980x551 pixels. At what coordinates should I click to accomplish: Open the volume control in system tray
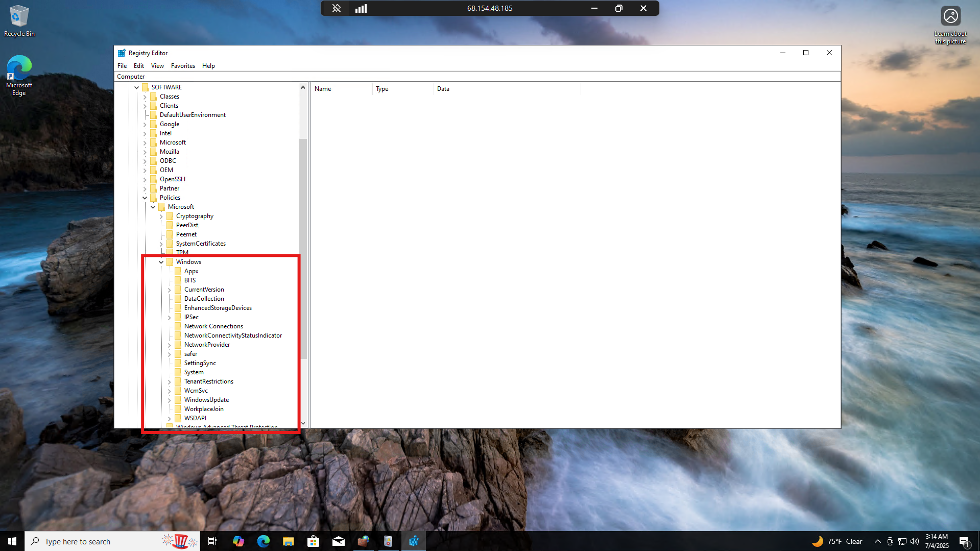(914, 541)
